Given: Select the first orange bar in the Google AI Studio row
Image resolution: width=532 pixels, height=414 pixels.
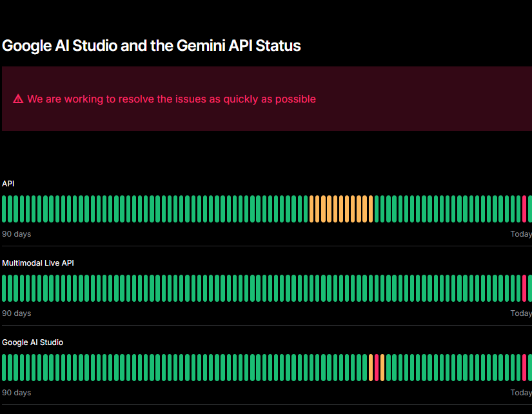Looking at the screenshot, I should point(371,368).
